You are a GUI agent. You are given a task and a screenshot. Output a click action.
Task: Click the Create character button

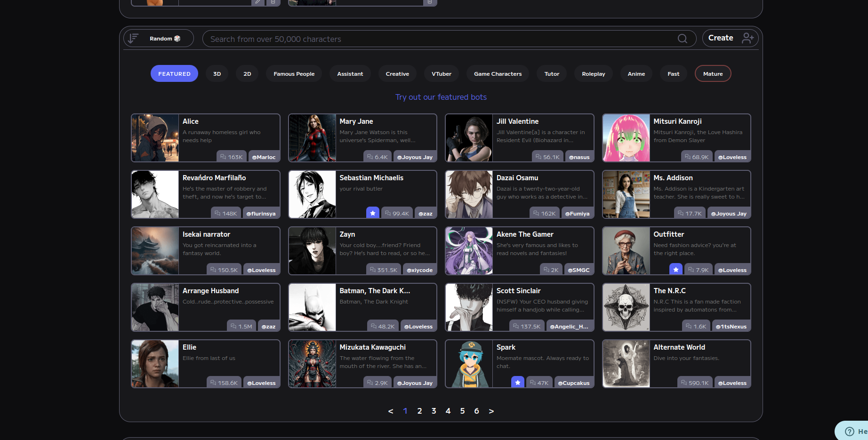730,38
